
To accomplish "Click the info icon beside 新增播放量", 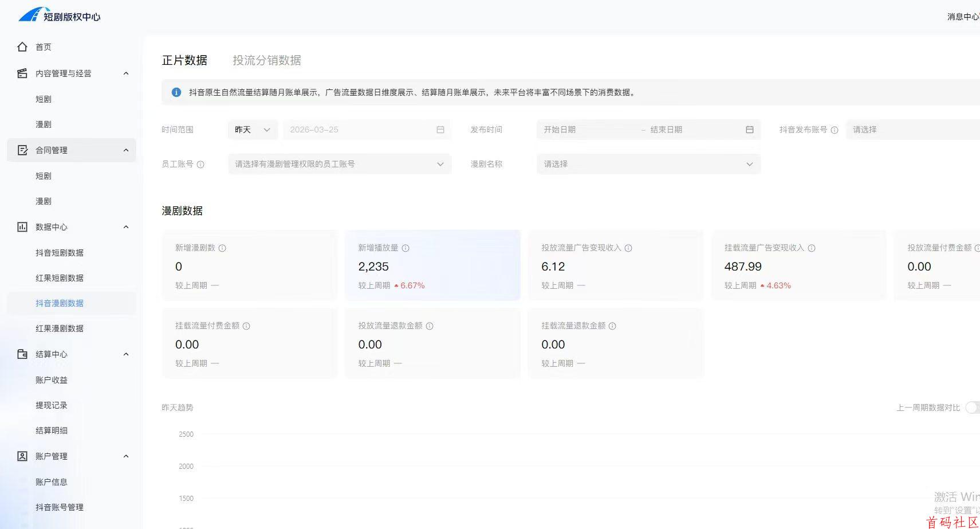I will (406, 248).
